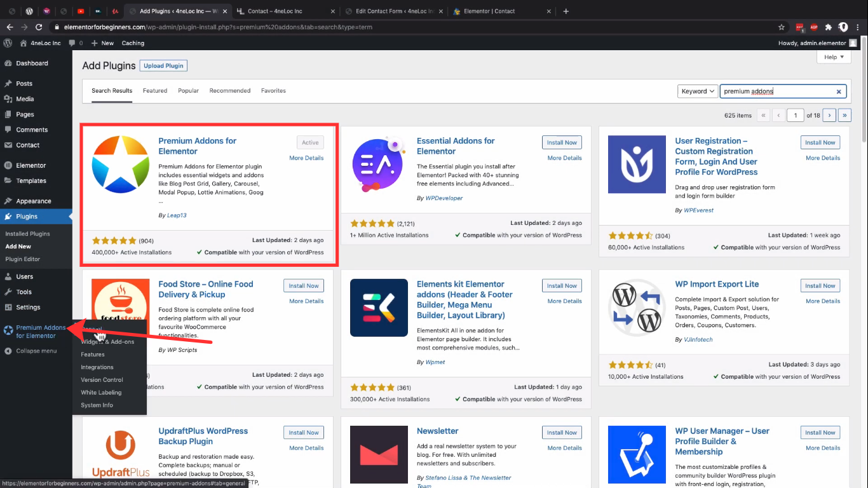Switch to Popular plugins tab
This screenshot has width=868, height=488.
pos(188,91)
